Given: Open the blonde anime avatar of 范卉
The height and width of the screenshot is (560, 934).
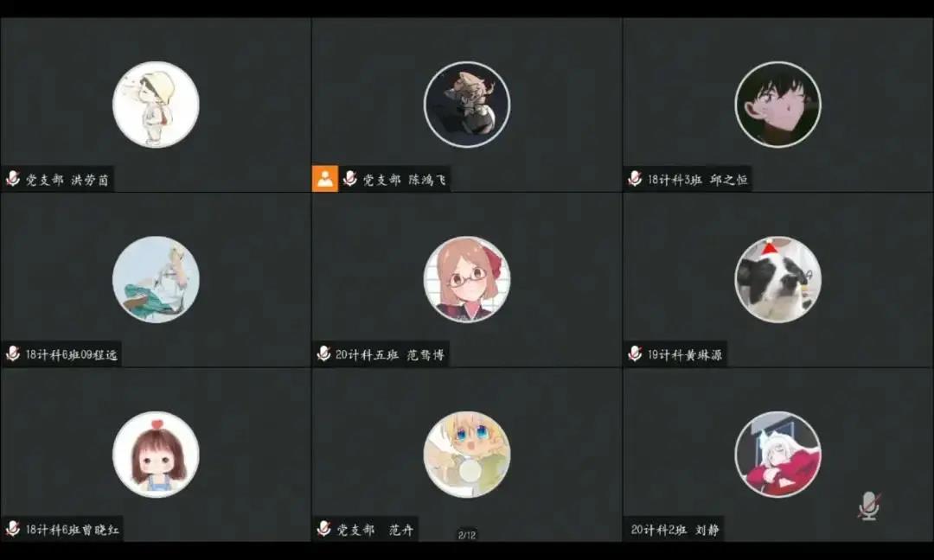Looking at the screenshot, I should [467, 454].
